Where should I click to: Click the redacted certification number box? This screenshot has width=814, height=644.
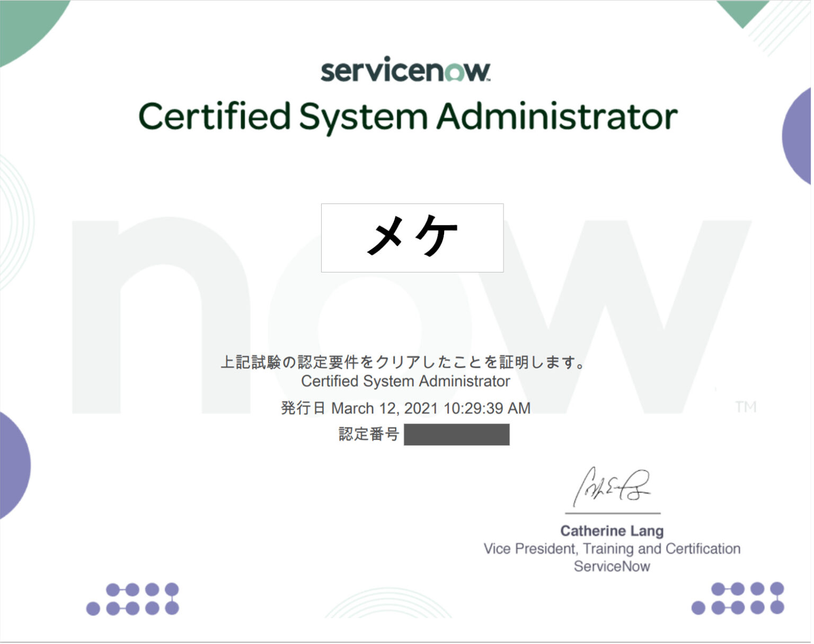[x=458, y=436]
